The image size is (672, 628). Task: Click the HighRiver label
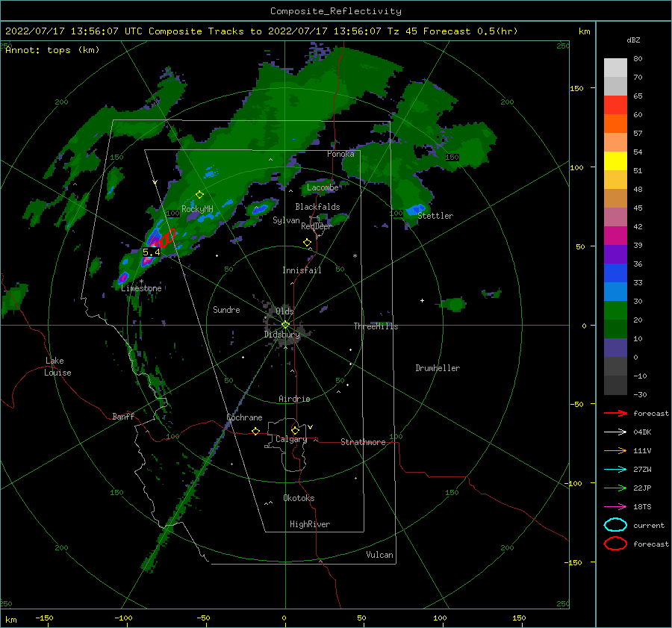pos(310,525)
